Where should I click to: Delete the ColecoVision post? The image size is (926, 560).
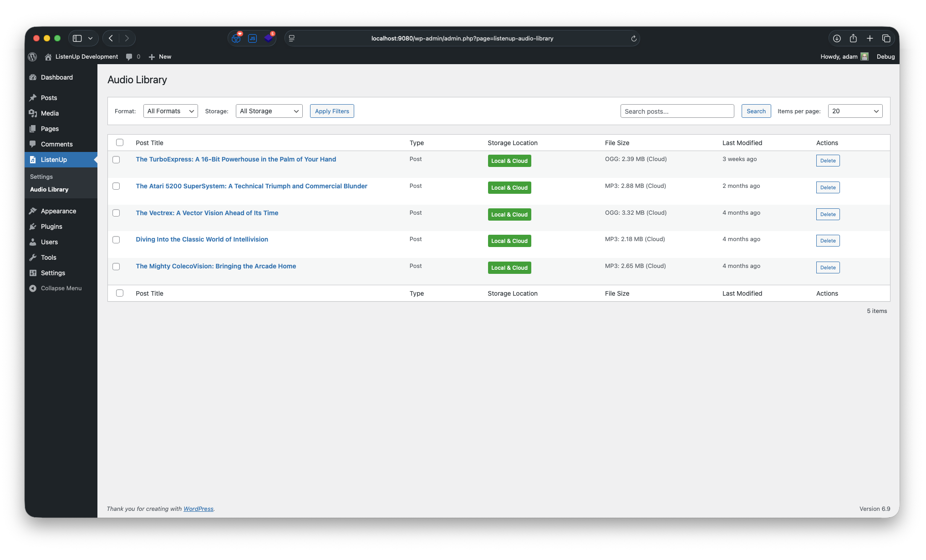(x=828, y=267)
